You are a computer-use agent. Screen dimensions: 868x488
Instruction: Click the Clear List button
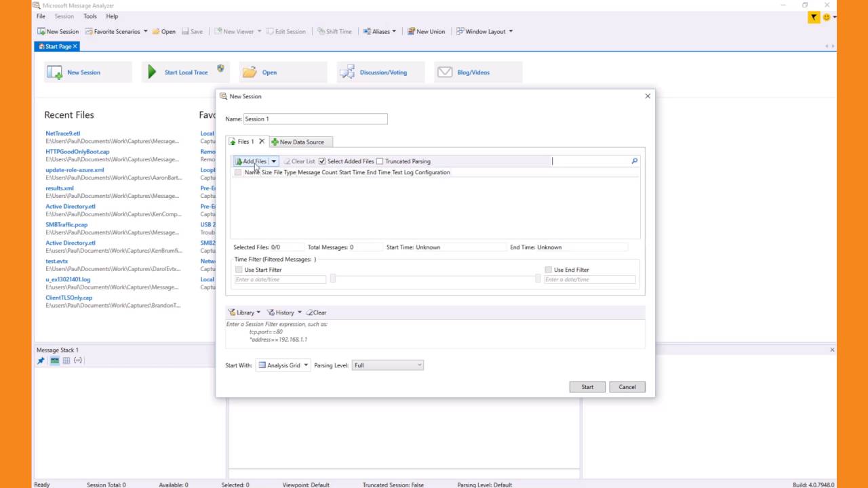coord(299,161)
